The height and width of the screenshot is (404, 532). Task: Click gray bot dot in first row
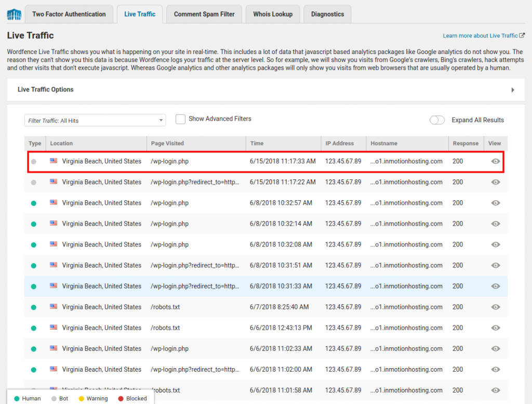(x=34, y=162)
